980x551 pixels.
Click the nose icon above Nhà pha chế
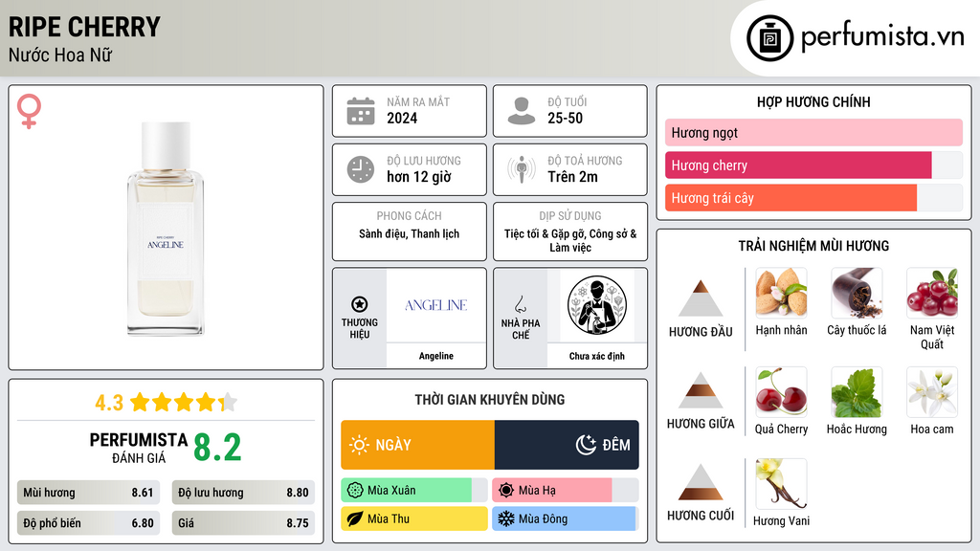[x=520, y=304]
